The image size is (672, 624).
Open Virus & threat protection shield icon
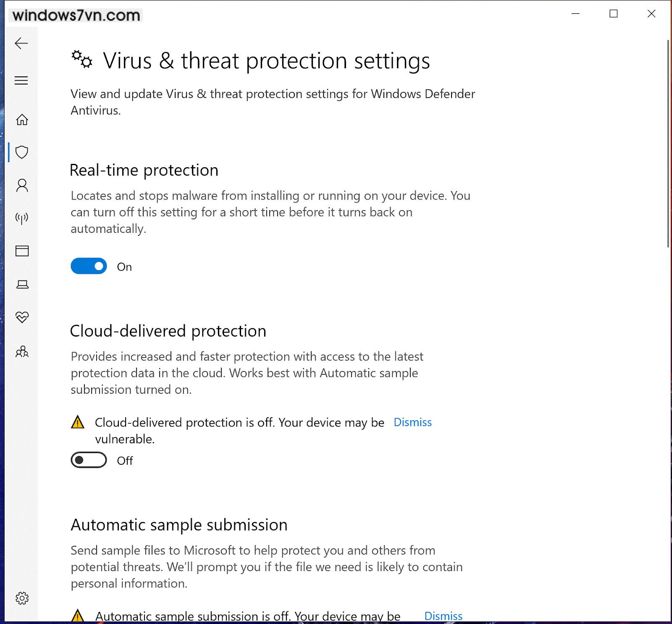pos(22,152)
